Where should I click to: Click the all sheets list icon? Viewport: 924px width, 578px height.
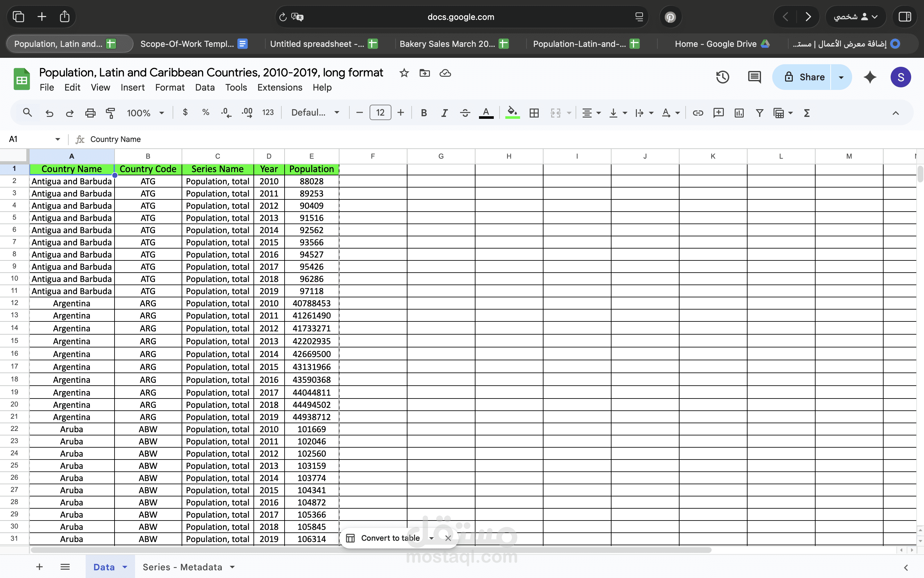[65, 566]
